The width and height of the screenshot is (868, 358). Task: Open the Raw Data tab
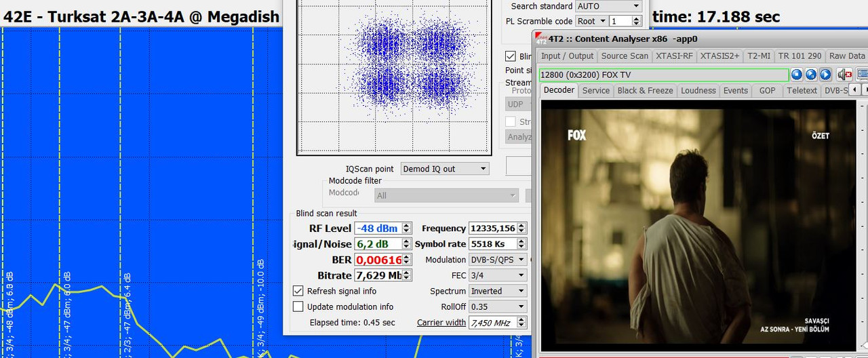point(847,56)
